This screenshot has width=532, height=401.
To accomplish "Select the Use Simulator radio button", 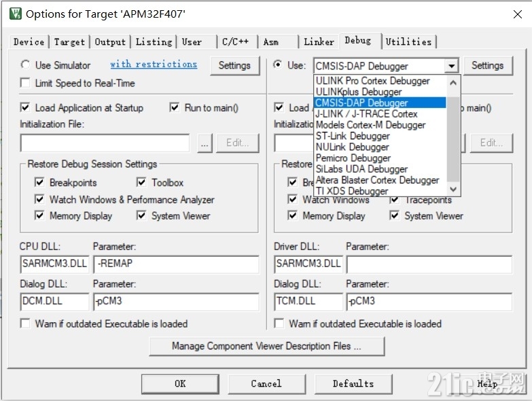I will click(x=25, y=65).
